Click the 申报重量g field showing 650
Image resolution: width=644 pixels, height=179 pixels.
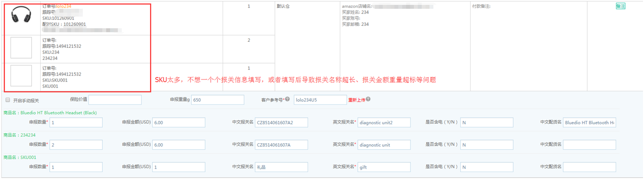(x=218, y=100)
